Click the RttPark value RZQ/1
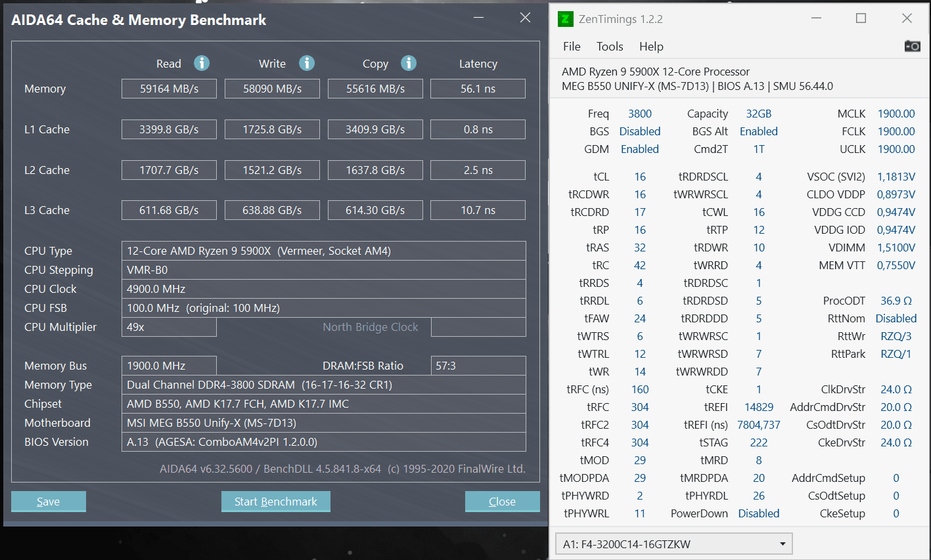 point(896,354)
